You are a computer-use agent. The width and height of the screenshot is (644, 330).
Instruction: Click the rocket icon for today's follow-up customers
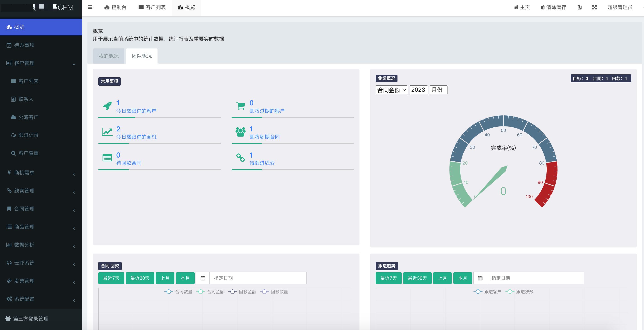point(107,106)
